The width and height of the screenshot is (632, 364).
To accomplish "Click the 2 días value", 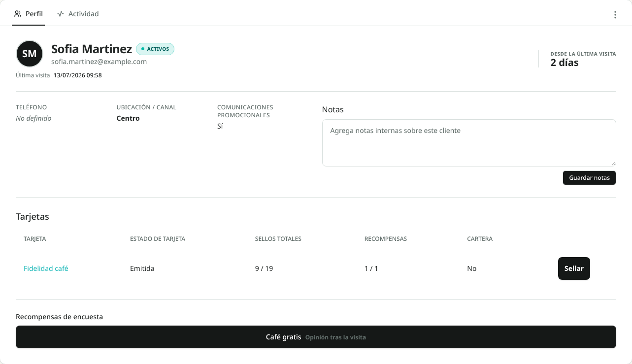I will 565,63.
